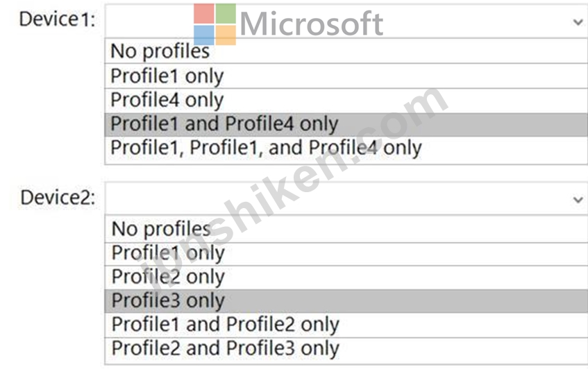Screen dimensions: 588x369
Task: Expand the Device1 dropdown chevron
Action: point(578,22)
